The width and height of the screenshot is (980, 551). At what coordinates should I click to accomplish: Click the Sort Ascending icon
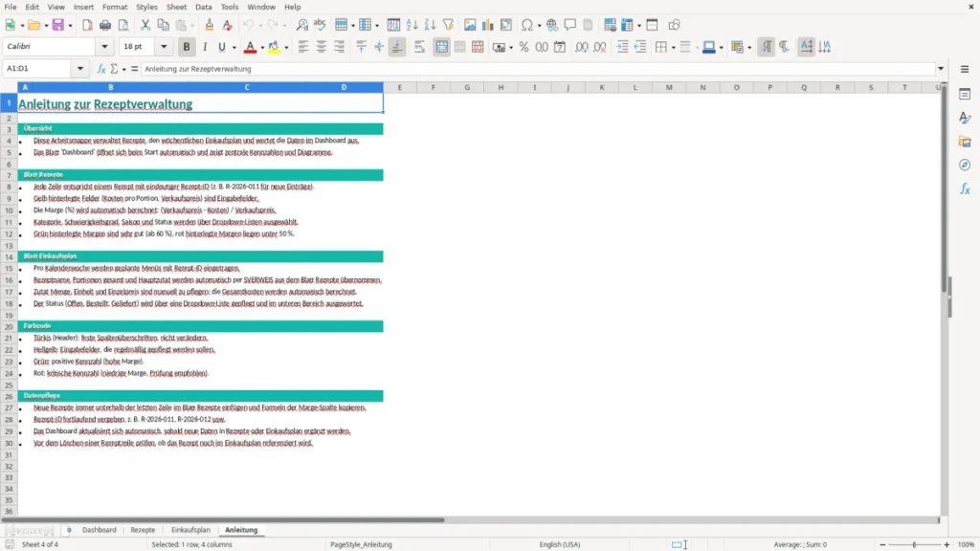coord(412,25)
